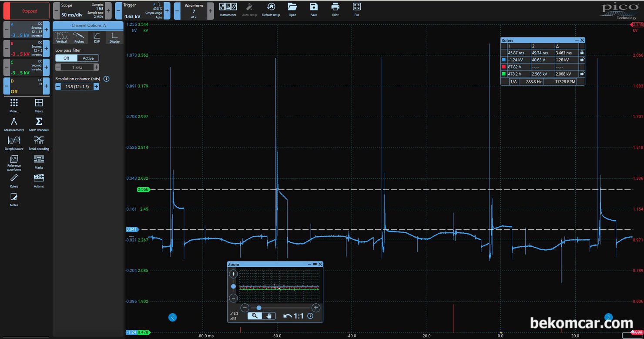The image size is (644, 339).
Task: Open the DeepMeasure tool
Action: click(x=14, y=142)
